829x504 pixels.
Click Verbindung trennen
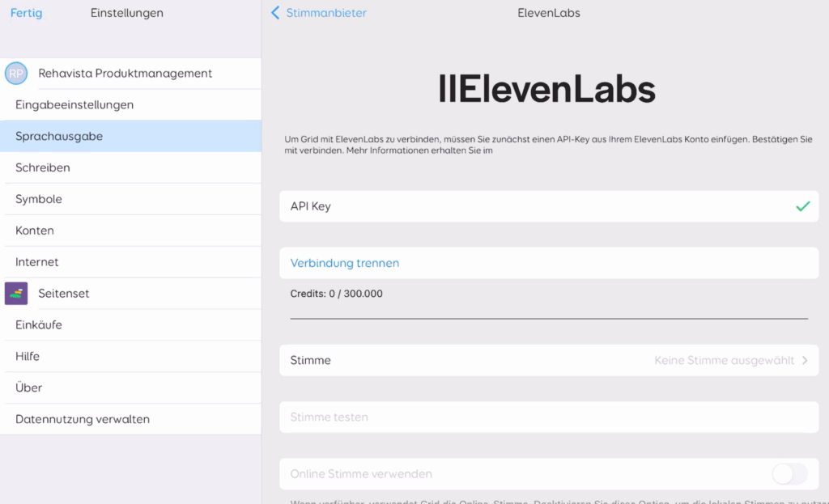[549, 263]
